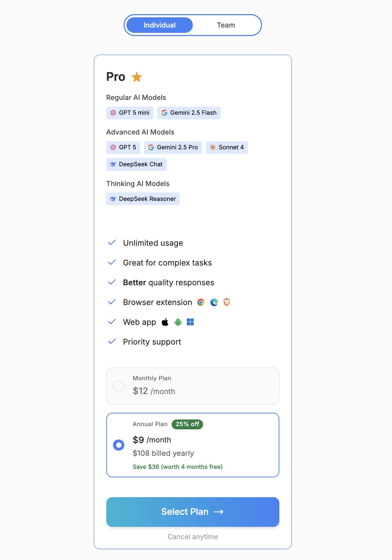The width and height of the screenshot is (392, 560).
Task: Click the GPT 5 mini model chip
Action: click(130, 113)
